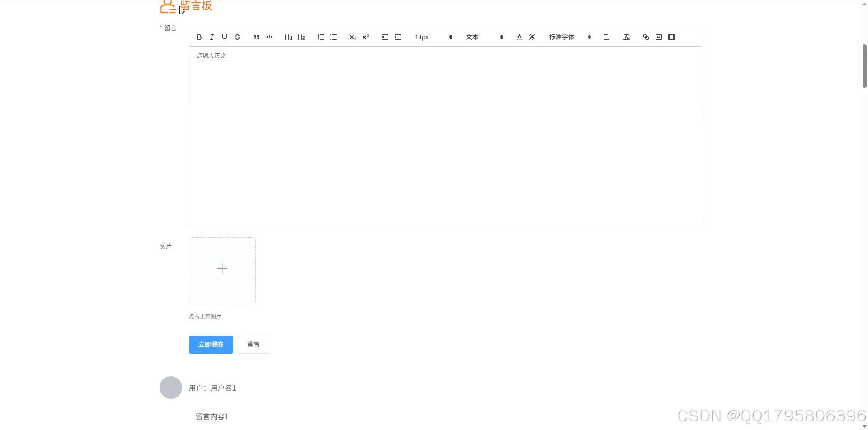The image size is (868, 430).
Task: Clear text formatting
Action: pos(626,37)
